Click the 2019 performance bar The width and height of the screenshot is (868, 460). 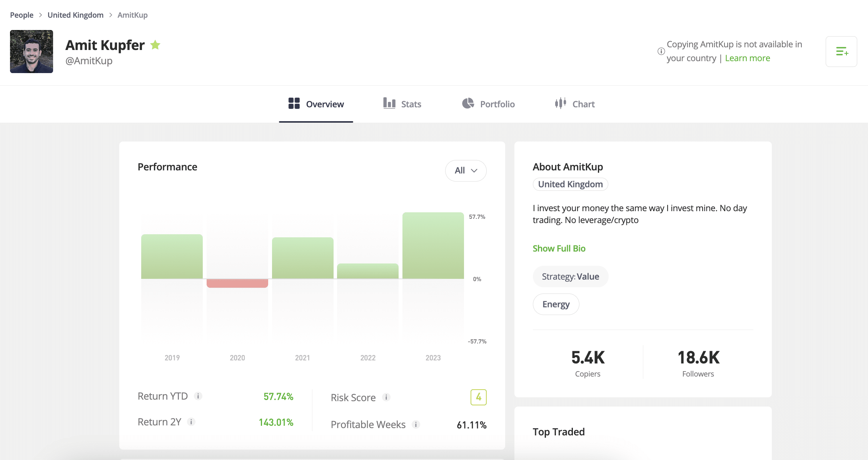pyautogui.click(x=172, y=257)
